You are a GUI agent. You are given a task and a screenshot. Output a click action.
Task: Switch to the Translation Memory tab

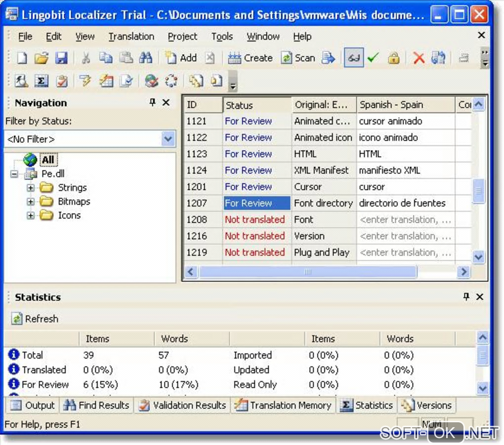pyautogui.click(x=283, y=405)
